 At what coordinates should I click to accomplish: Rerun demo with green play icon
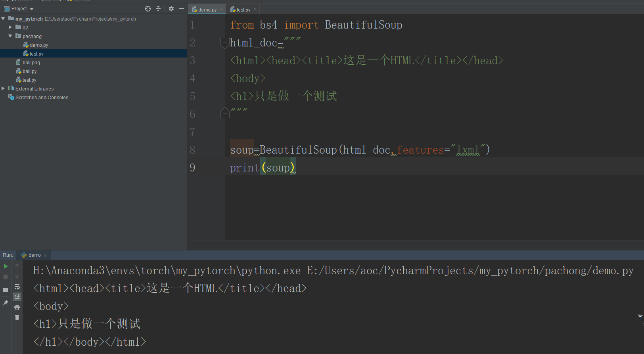(6, 266)
